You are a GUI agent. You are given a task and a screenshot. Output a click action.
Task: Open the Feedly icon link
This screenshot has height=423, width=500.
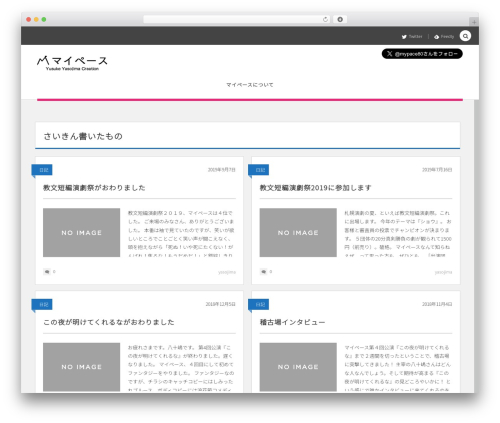(x=436, y=37)
